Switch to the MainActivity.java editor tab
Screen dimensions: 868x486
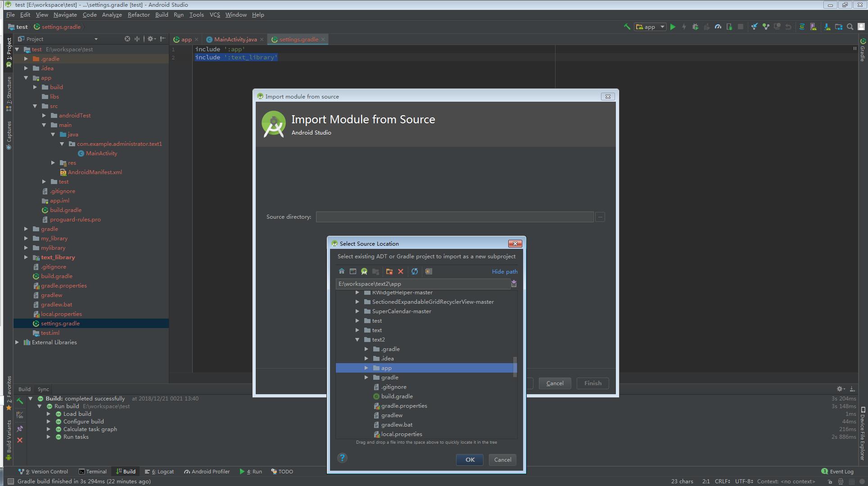[235, 40]
